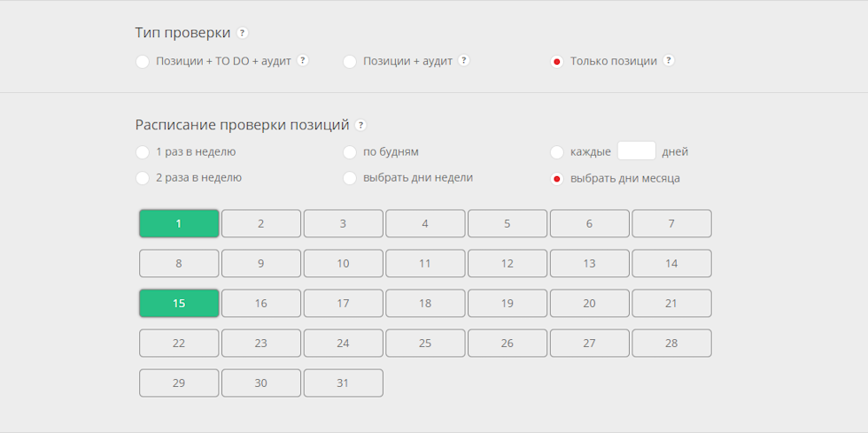
Task: Select day 5 button
Action: 508,224
